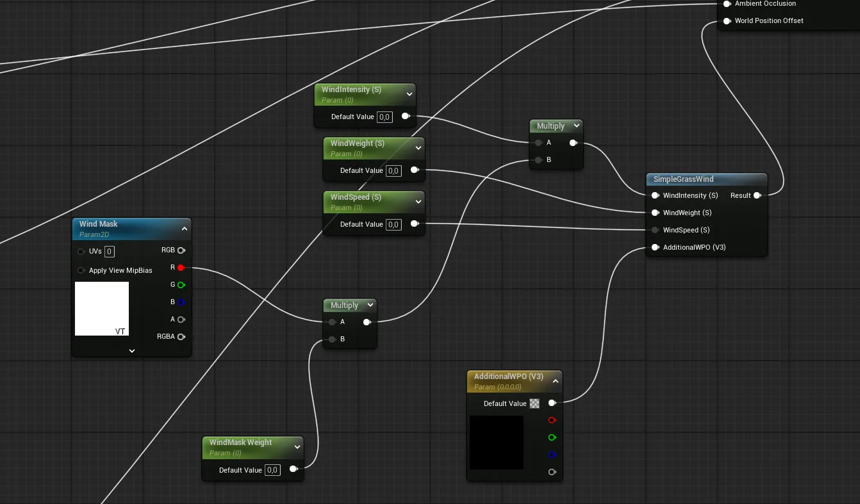
Task: Select the WindIntensity (S) node title
Action: 351,90
